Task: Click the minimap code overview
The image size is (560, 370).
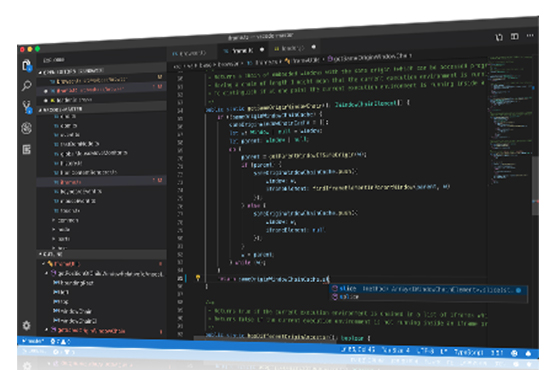Action: [x=510, y=120]
